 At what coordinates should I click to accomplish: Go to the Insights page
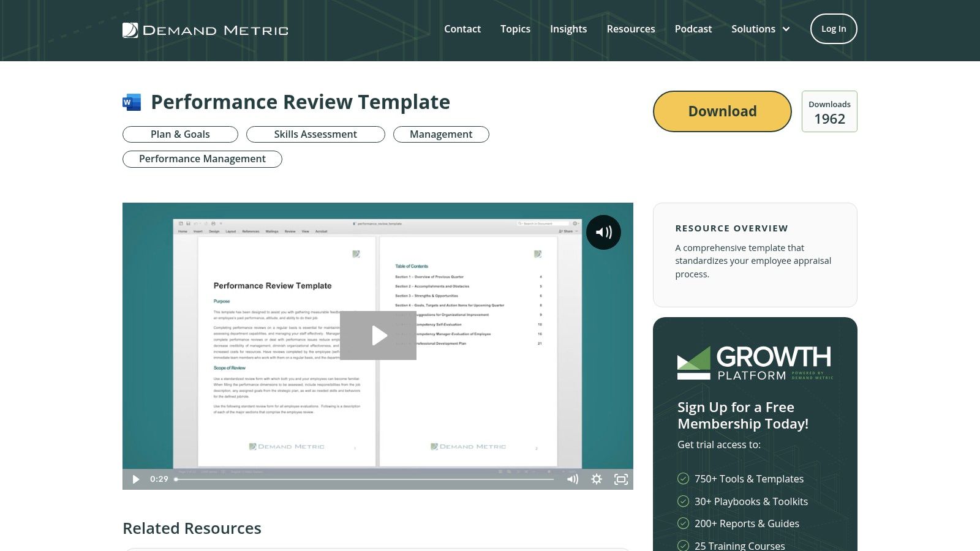(x=568, y=29)
